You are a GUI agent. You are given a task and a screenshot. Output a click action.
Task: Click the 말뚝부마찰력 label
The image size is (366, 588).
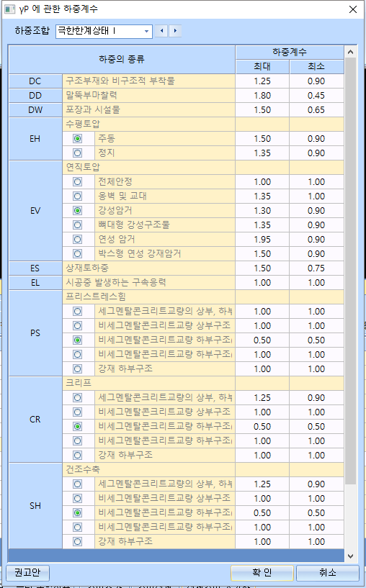[91, 96]
